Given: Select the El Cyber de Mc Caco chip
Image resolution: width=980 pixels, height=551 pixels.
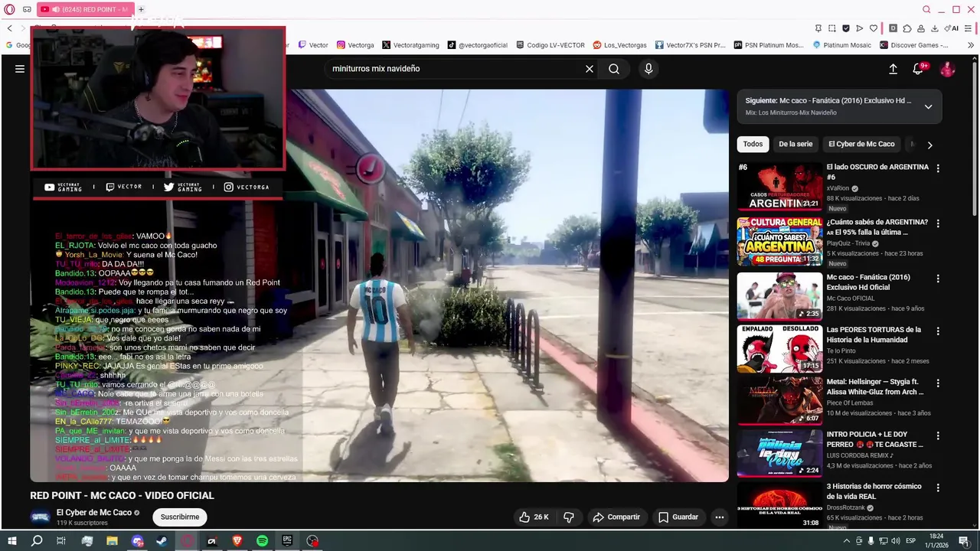Looking at the screenshot, I should point(861,144).
